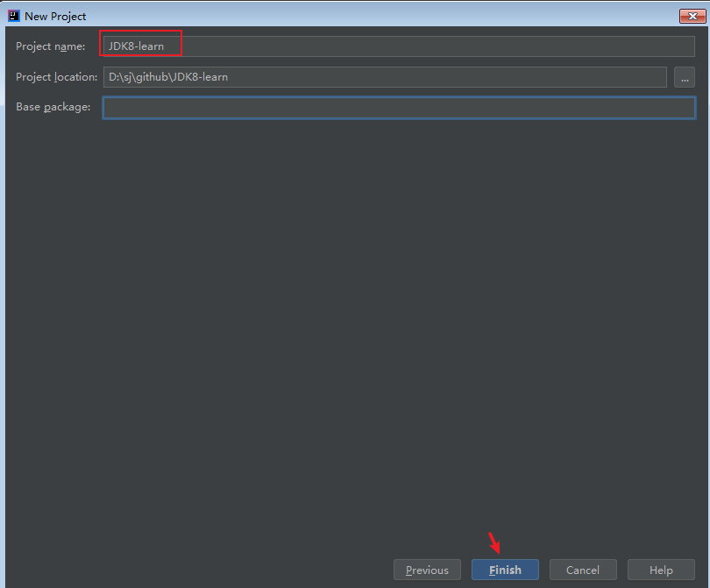Close the New Project window
Screen dimensions: 710x588
(x=692, y=17)
